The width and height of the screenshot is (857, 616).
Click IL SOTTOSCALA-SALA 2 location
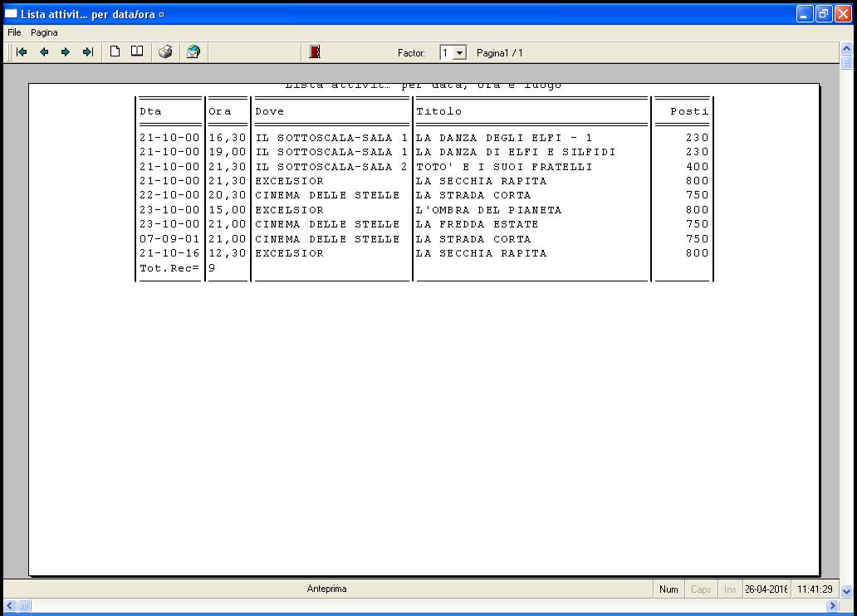(331, 167)
